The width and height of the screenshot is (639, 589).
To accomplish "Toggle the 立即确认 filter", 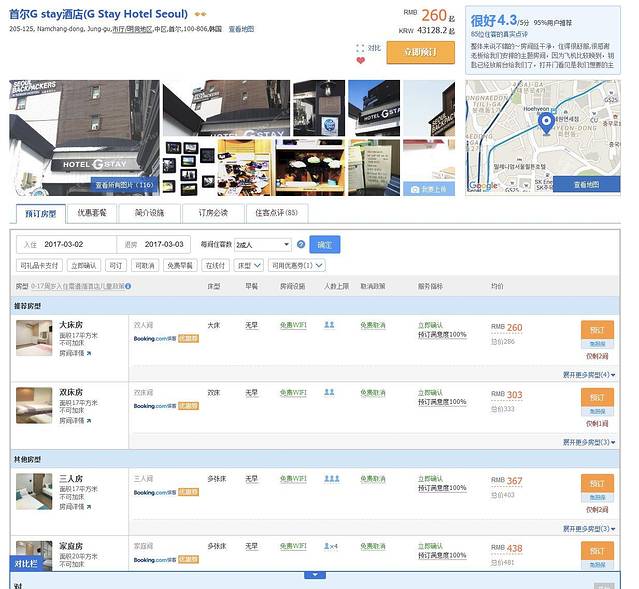I will point(84,265).
